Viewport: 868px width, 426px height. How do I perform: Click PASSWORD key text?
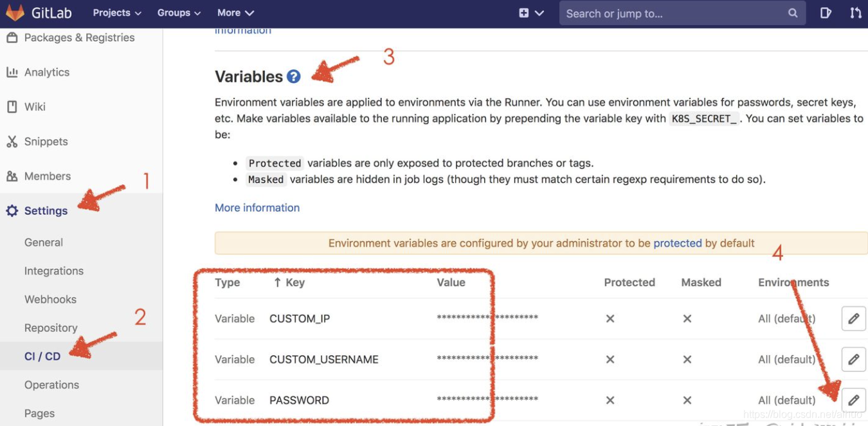point(299,400)
